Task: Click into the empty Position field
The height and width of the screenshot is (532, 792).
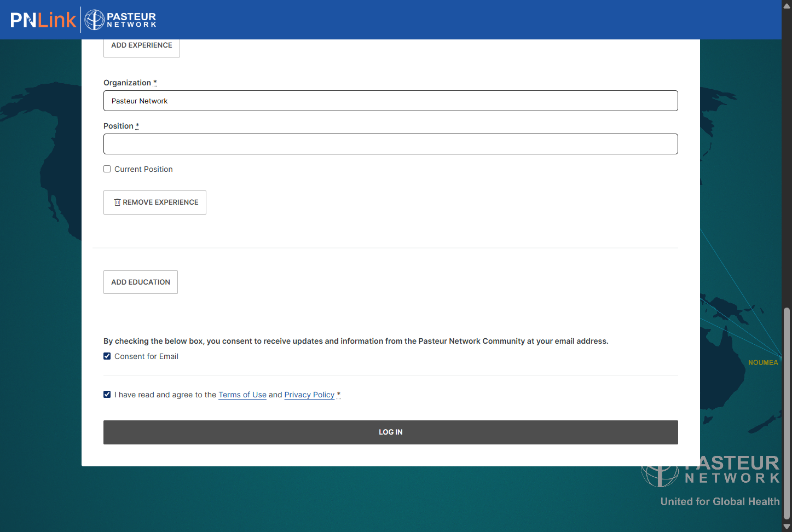Action: pos(391,144)
